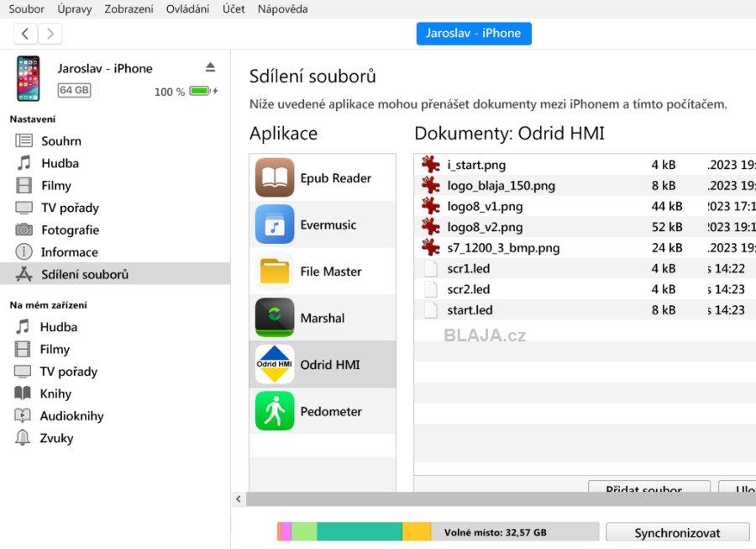The width and height of the screenshot is (756, 549).
Task: Open Fotografie settings
Action: (115, 230)
